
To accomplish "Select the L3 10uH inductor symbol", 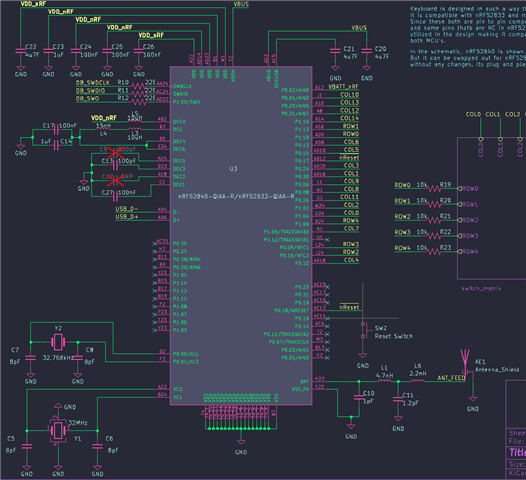I will (x=135, y=128).
